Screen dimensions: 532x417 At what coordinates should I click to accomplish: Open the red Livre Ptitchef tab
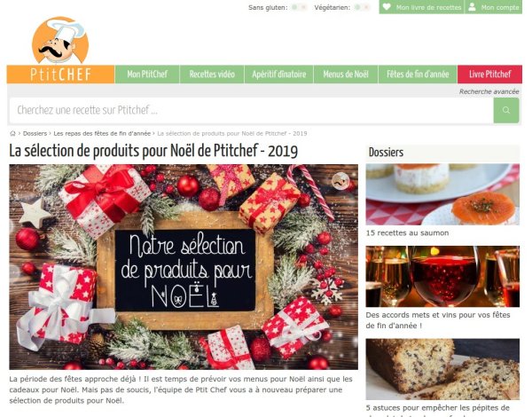click(490, 74)
